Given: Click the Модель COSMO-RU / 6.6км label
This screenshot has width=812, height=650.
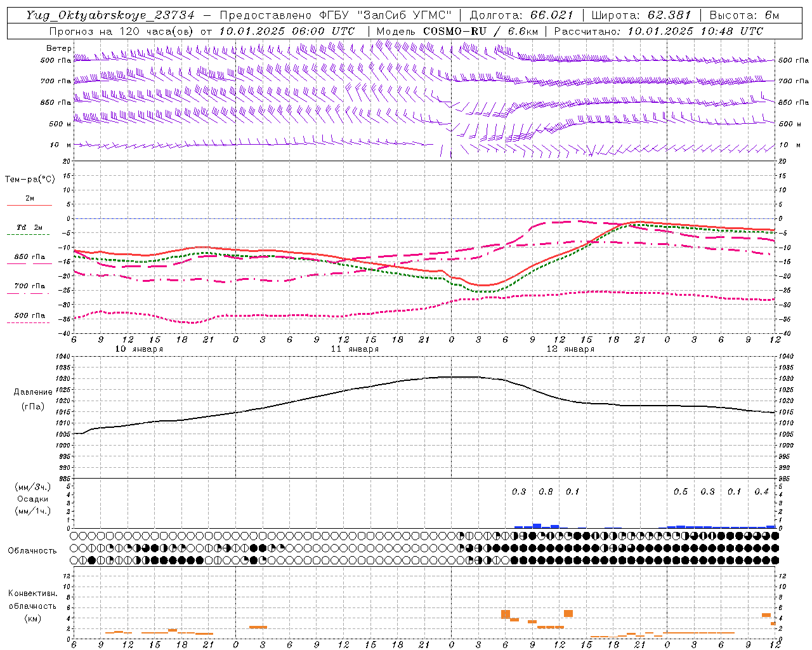Looking at the screenshot, I should 457,31.
